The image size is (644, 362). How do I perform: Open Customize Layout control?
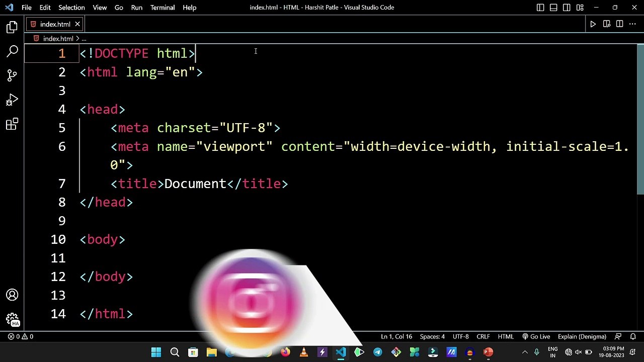580,8
